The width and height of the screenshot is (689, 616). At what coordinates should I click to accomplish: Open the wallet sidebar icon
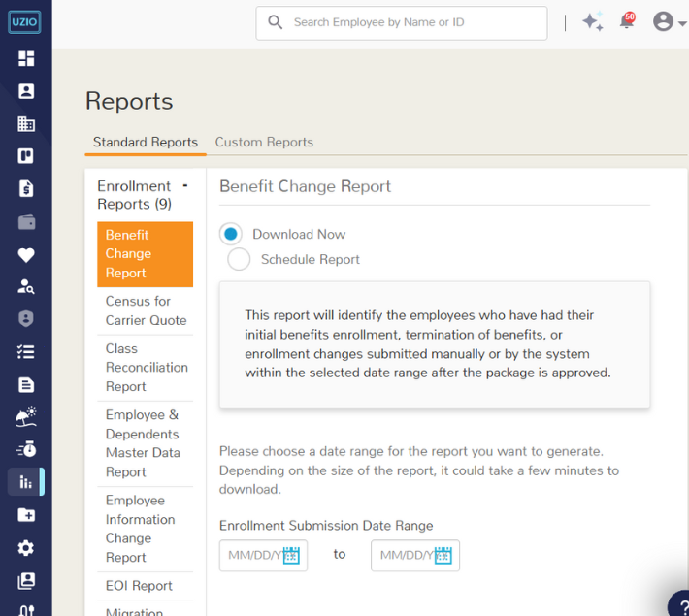[x=26, y=222]
